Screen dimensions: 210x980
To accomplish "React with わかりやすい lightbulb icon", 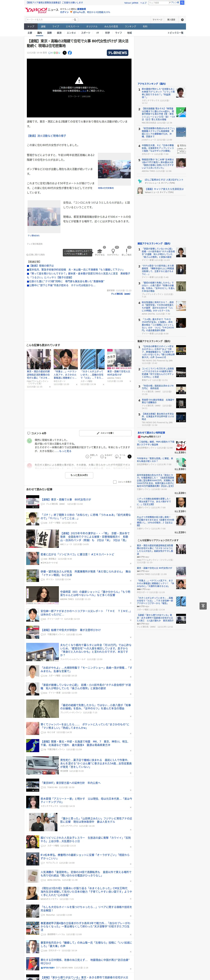I will point(113,251).
